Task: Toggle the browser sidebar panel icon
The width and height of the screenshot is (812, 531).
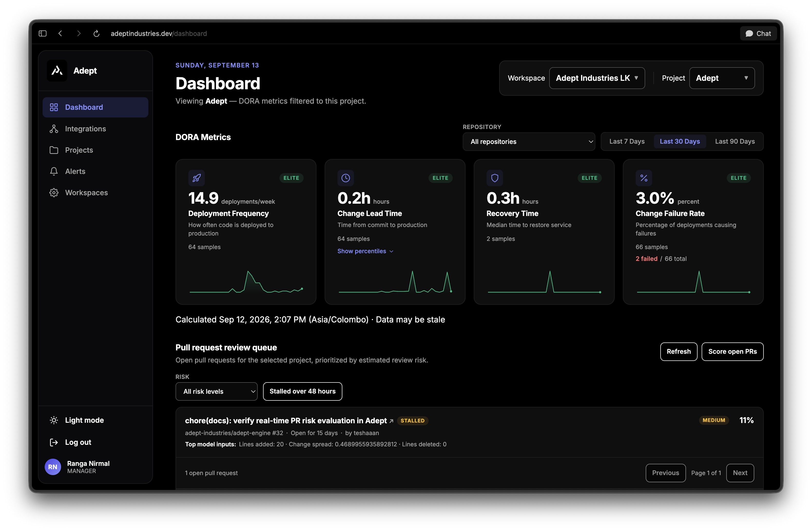Action: pyautogui.click(x=43, y=33)
